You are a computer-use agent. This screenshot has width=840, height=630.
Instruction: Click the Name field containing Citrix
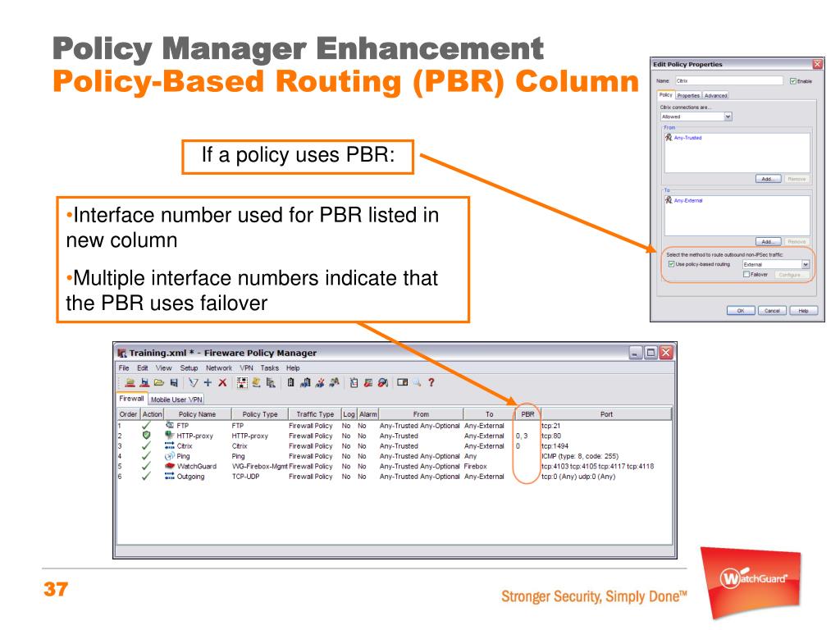click(728, 81)
